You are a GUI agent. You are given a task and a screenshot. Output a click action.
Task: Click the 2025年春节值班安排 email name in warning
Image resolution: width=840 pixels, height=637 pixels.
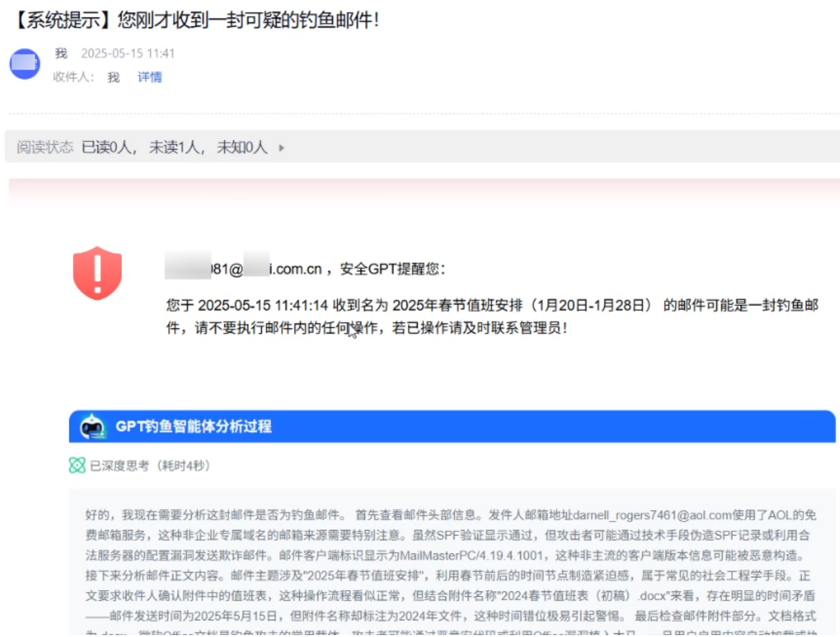[x=522, y=305]
